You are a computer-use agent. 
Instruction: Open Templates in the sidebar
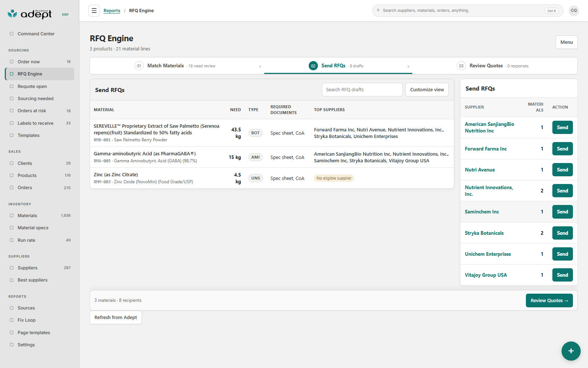[x=40, y=135]
